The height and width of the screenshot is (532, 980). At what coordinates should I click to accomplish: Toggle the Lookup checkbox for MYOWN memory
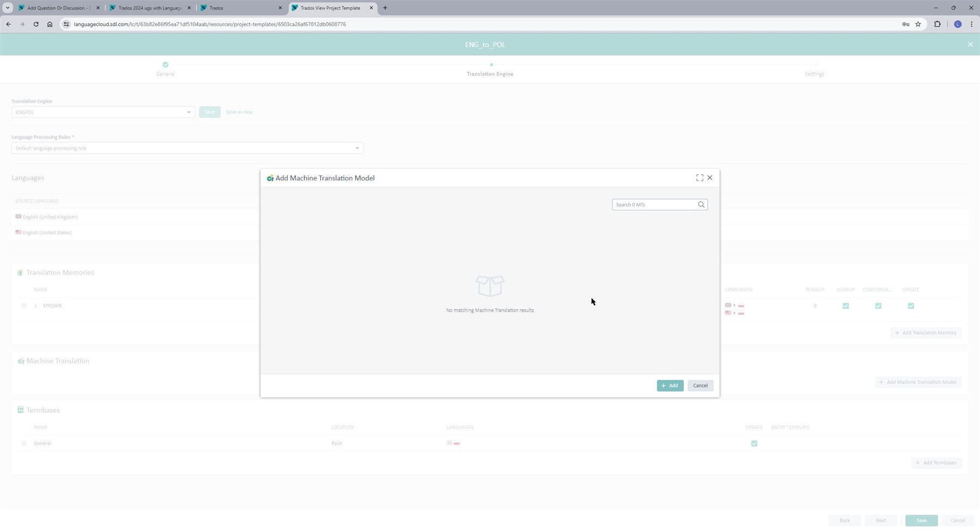tap(846, 306)
